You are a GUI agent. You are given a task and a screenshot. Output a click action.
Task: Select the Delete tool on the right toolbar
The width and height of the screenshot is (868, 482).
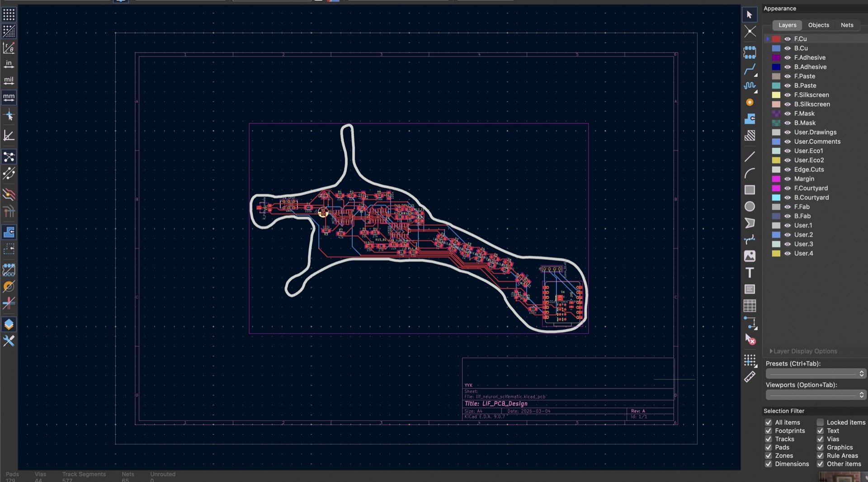click(x=750, y=339)
